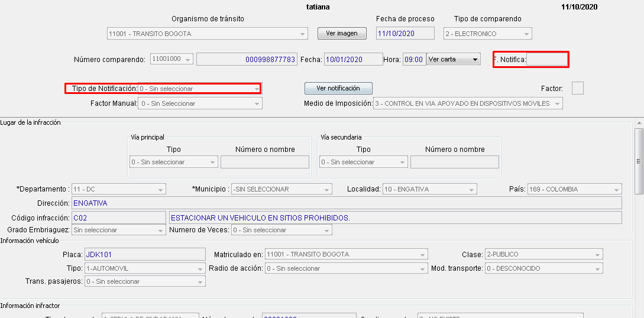Click the F. Notifica date field

click(546, 59)
